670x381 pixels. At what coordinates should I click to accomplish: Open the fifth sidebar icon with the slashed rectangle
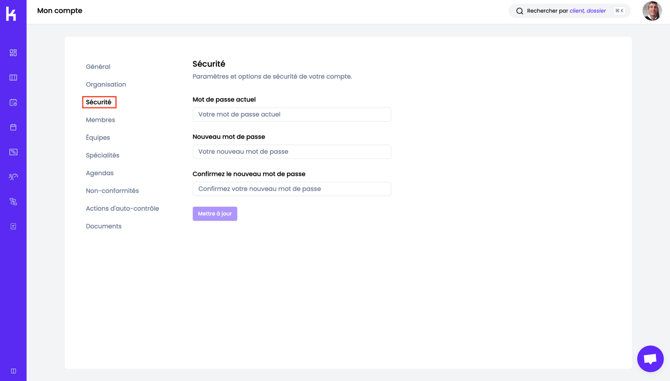pos(13,152)
